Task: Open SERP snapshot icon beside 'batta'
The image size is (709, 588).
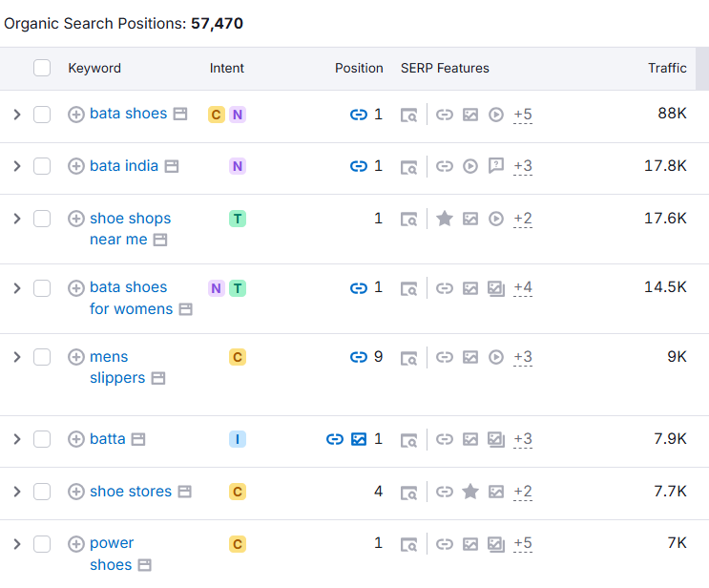Action: [138, 439]
